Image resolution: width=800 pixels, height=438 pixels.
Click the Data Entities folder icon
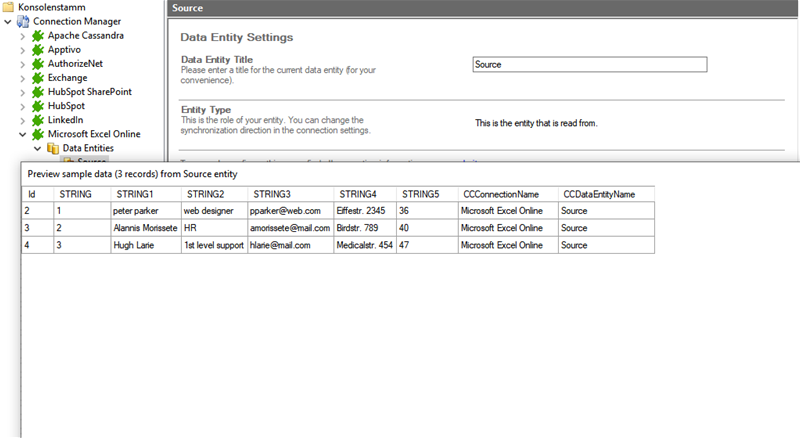point(53,148)
